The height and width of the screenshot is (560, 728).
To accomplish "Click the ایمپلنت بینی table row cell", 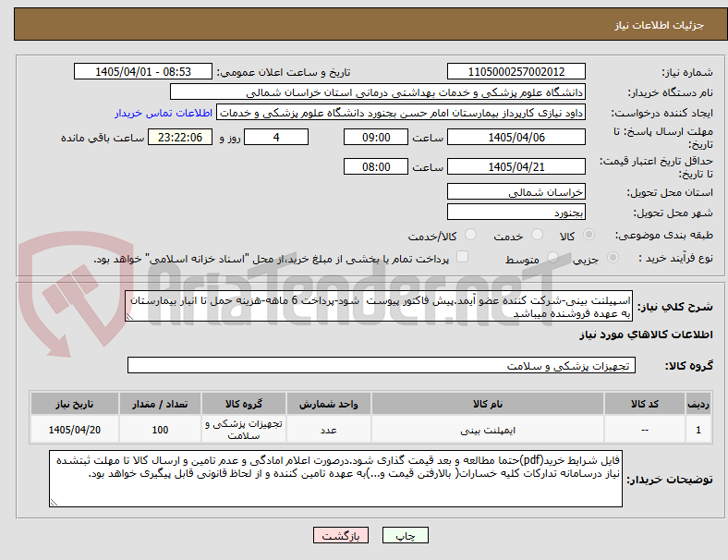I will [x=488, y=430].
